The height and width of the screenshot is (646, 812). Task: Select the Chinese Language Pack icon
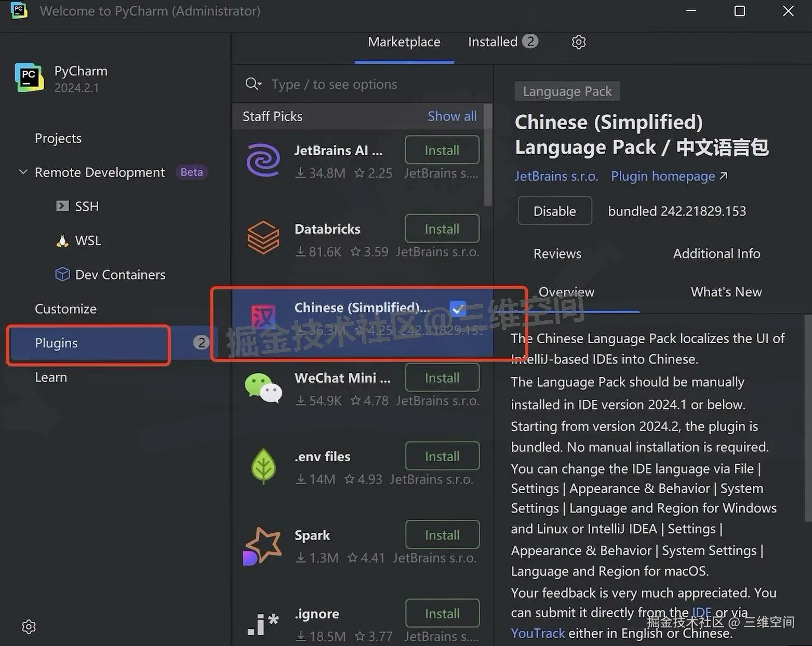(263, 316)
